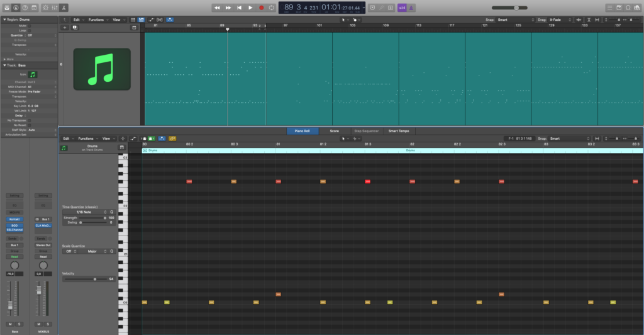The image size is (644, 335).
Task: Toggle the Solo 'S' transport button
Action: pos(391,8)
